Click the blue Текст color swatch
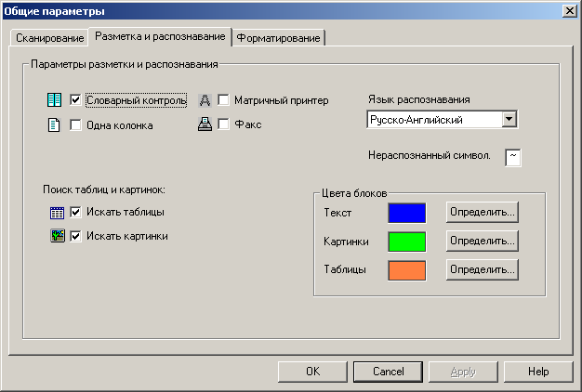The width and height of the screenshot is (582, 392). [407, 213]
